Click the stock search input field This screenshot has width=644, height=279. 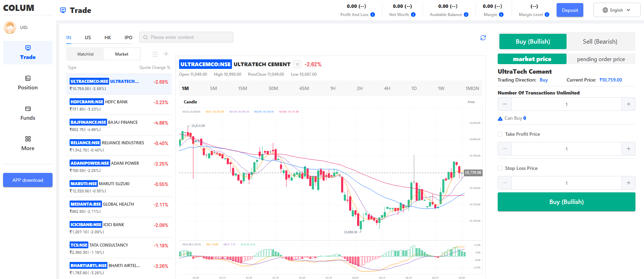[186, 37]
